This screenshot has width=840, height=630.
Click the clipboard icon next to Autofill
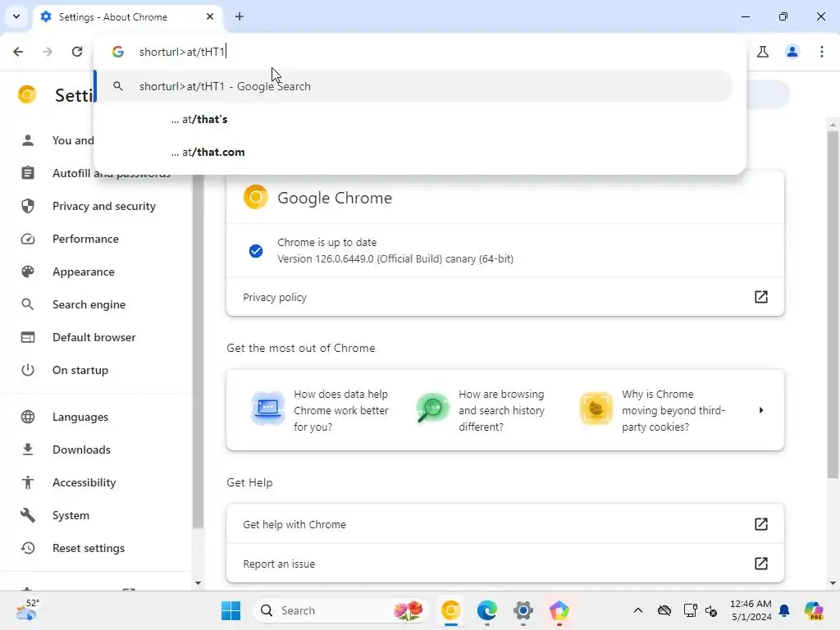(28, 173)
